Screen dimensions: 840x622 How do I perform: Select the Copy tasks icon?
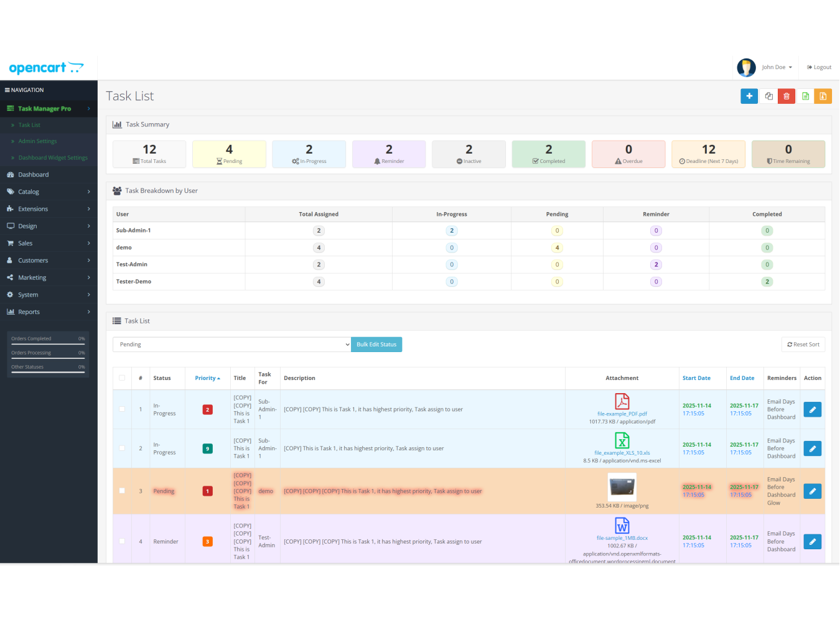[768, 96]
